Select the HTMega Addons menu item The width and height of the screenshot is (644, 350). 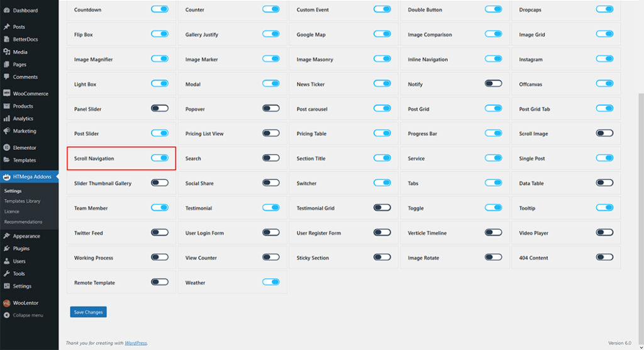pyautogui.click(x=29, y=177)
